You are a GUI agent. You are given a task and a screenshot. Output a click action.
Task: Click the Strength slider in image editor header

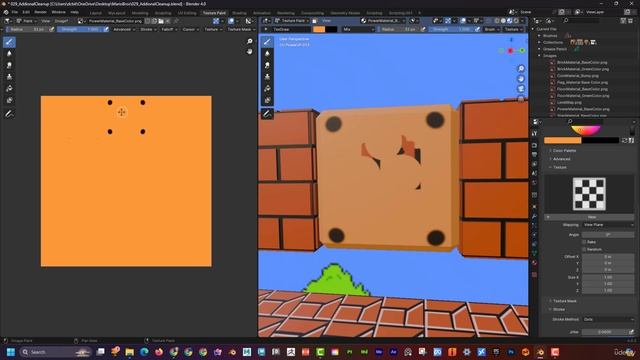pos(80,29)
